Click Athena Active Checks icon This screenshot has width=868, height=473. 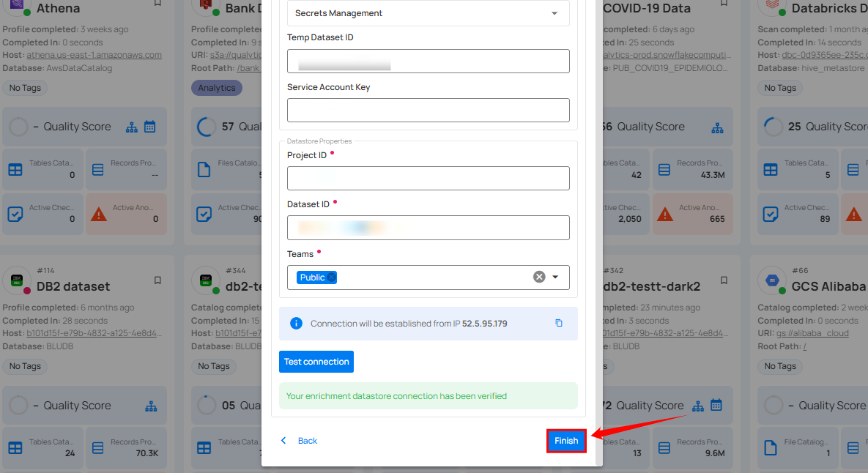tap(15, 214)
